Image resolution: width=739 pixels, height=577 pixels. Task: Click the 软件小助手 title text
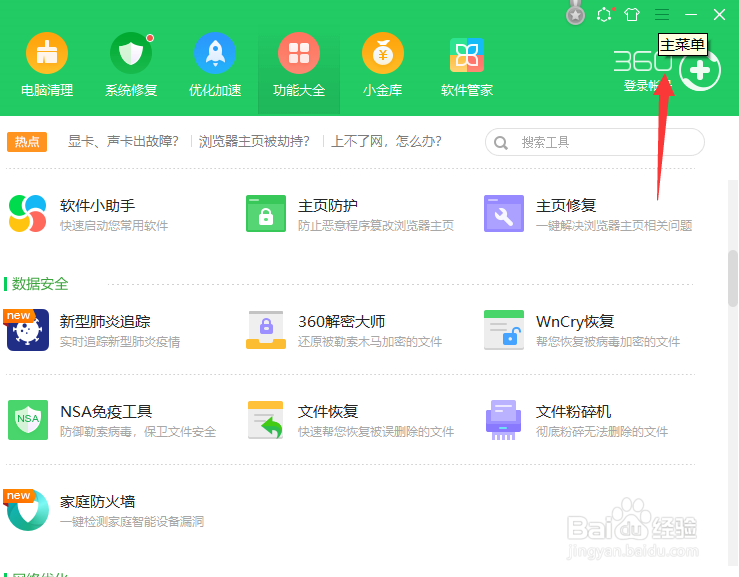click(98, 206)
